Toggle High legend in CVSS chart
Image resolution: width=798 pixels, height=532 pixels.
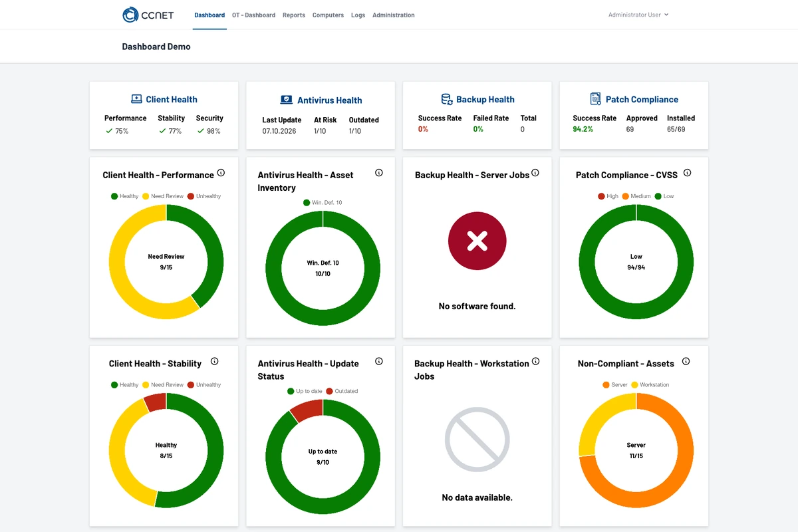tap(608, 196)
